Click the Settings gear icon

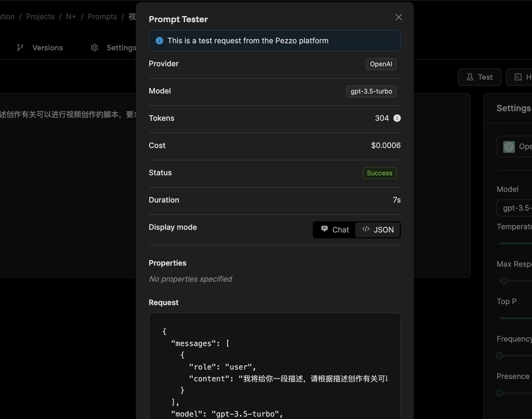click(95, 48)
